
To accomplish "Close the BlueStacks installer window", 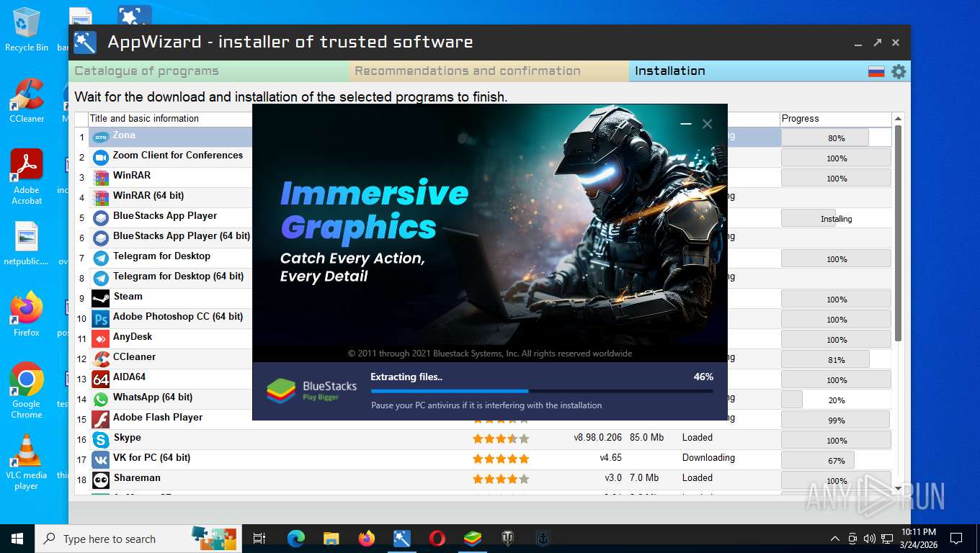I will pos(708,124).
